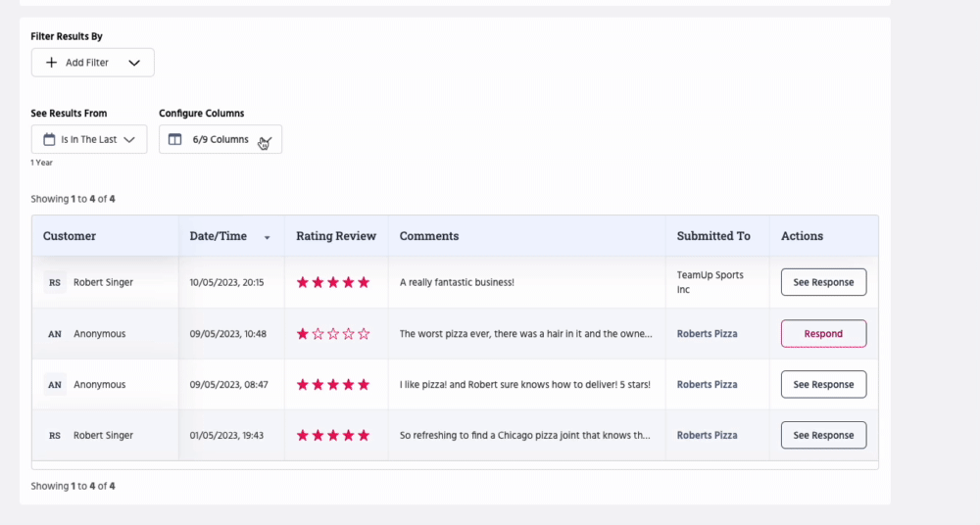980x525 pixels.
Task: Click the Submitted To column header
Action: pos(713,236)
